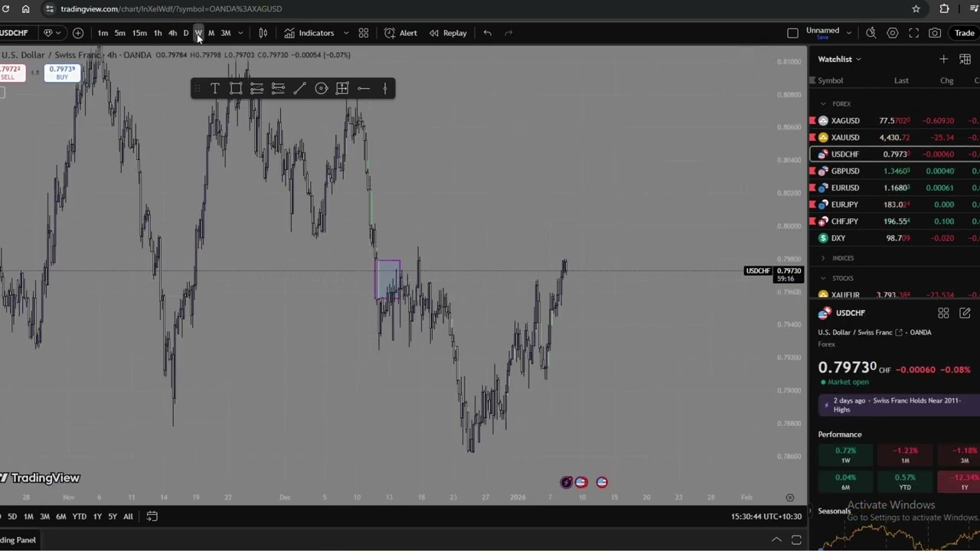980x551 pixels.
Task: Select EURJPY in the watchlist
Action: pyautogui.click(x=894, y=205)
